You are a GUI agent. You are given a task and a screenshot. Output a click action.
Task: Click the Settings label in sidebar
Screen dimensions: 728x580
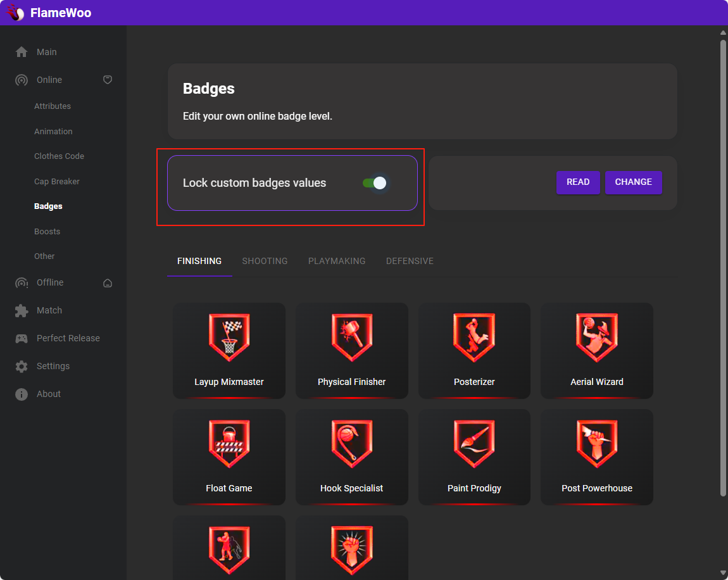(x=53, y=367)
